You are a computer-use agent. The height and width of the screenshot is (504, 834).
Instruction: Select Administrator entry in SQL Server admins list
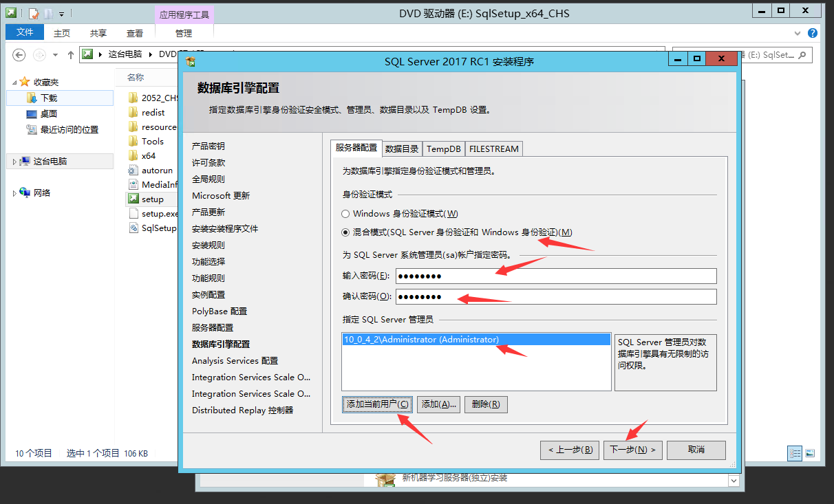(421, 340)
